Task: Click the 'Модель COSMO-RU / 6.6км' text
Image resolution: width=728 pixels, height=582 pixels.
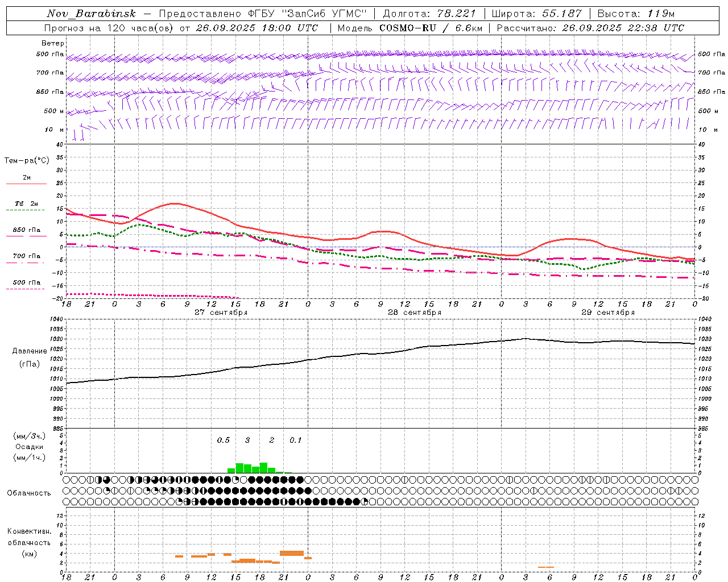Action: coord(410,28)
